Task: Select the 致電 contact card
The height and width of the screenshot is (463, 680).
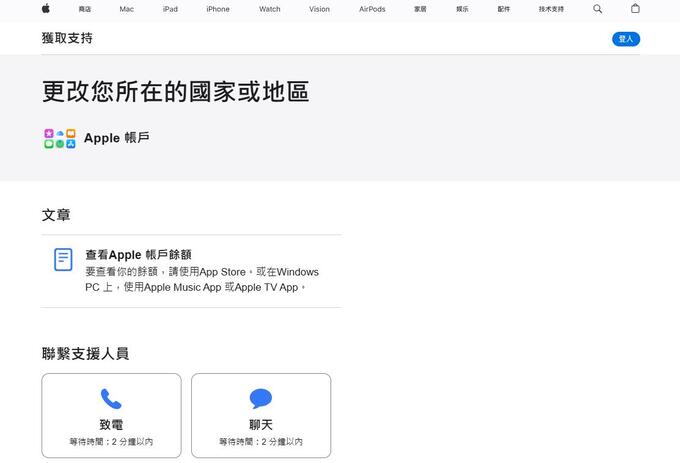Action: [x=111, y=415]
